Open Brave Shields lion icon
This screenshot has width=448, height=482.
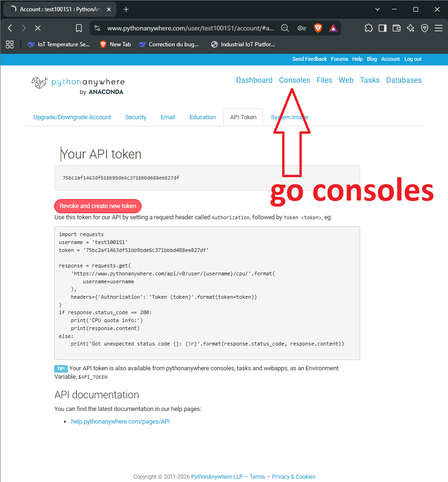click(318, 28)
